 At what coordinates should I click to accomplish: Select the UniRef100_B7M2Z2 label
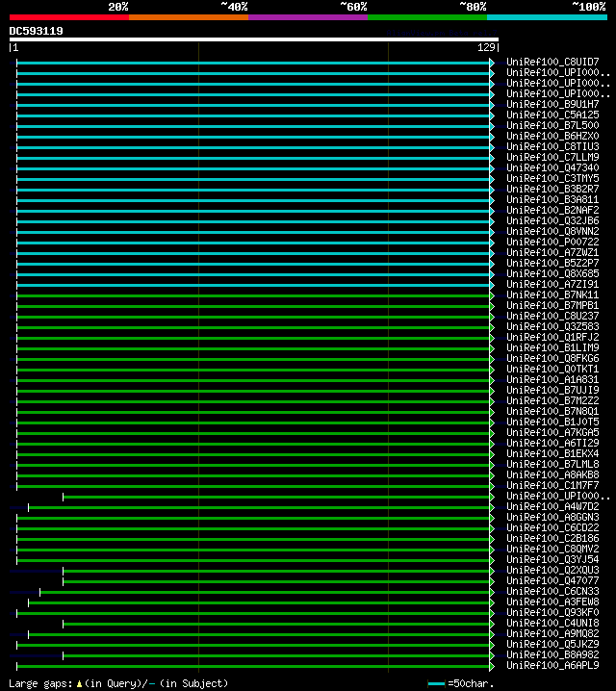point(552,400)
